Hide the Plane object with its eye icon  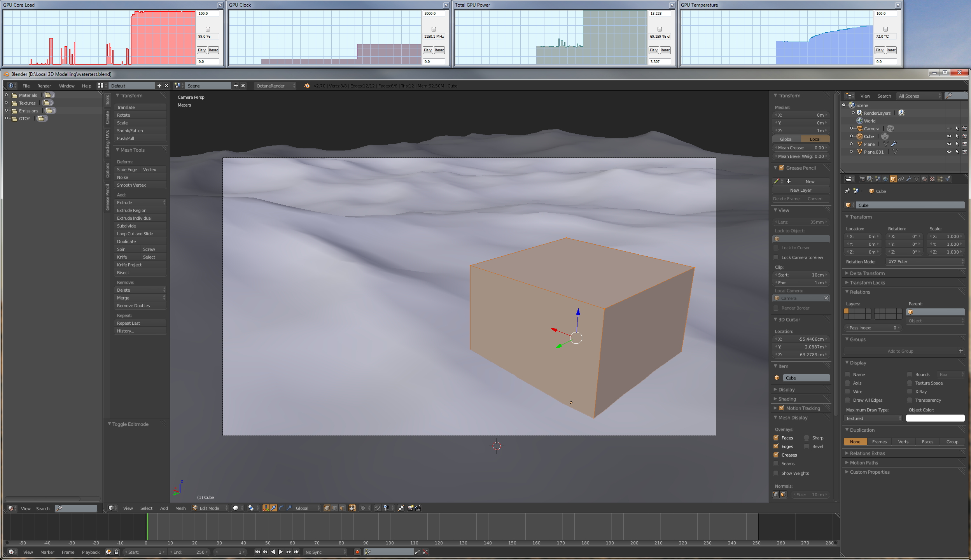[x=949, y=144]
